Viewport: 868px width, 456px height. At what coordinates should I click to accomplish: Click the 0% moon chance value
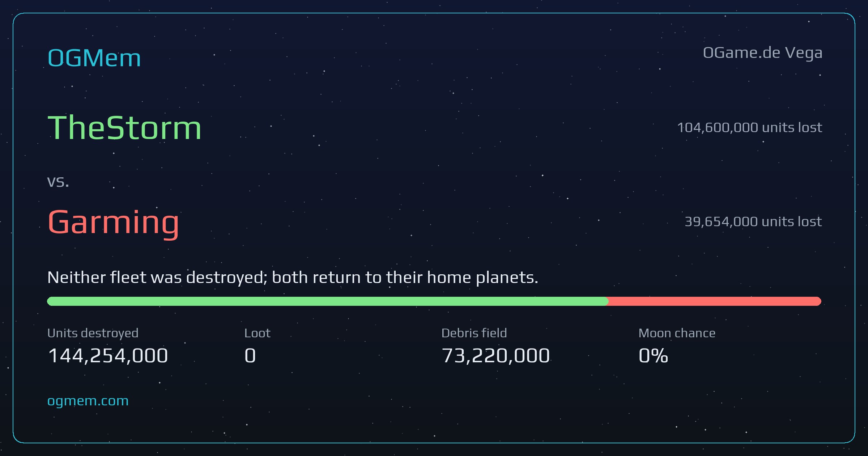click(654, 355)
